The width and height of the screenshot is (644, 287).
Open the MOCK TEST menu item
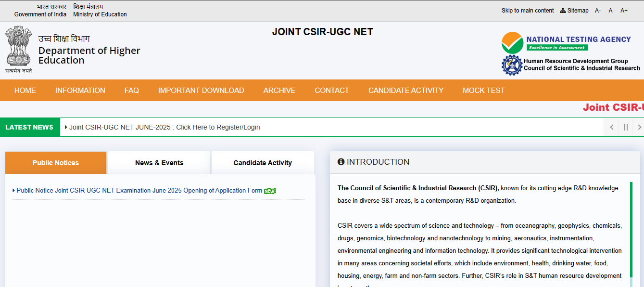click(484, 91)
